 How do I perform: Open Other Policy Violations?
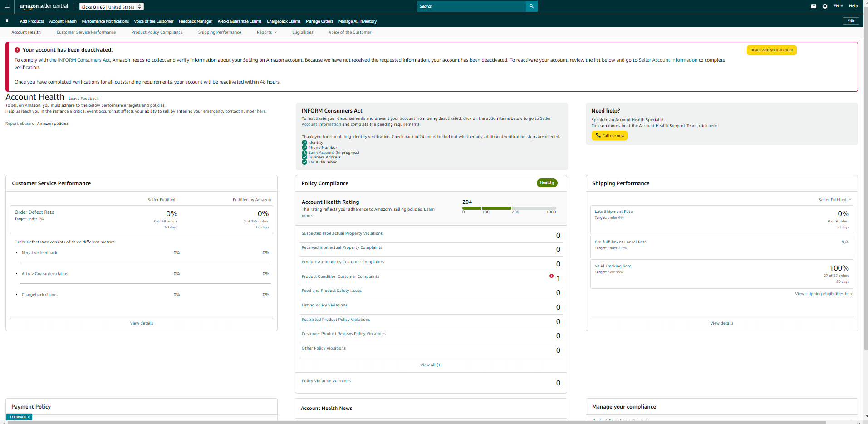click(324, 348)
